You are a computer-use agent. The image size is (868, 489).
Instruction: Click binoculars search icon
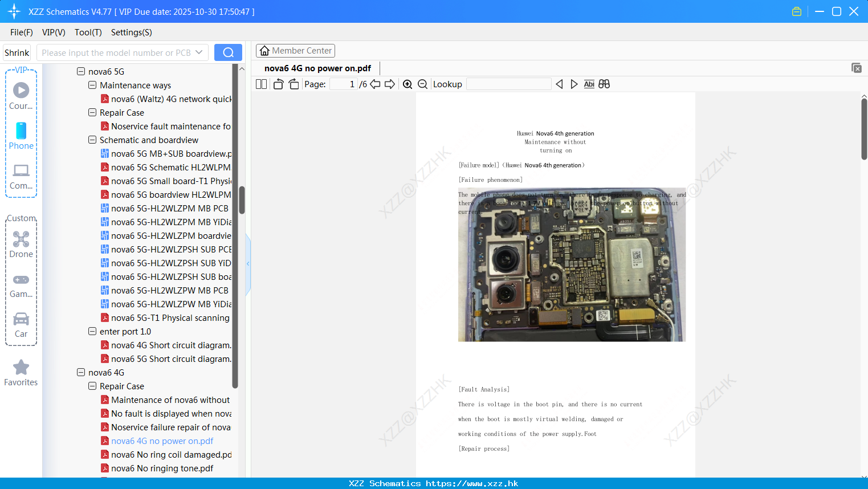click(x=604, y=84)
